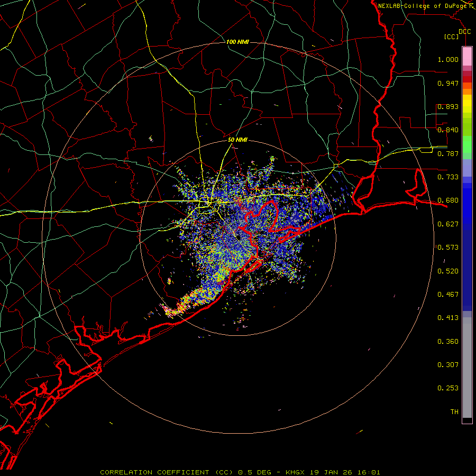Click the Correlation Coefficient caption at bottom
This screenshot has height=476, width=476.
tap(240, 472)
